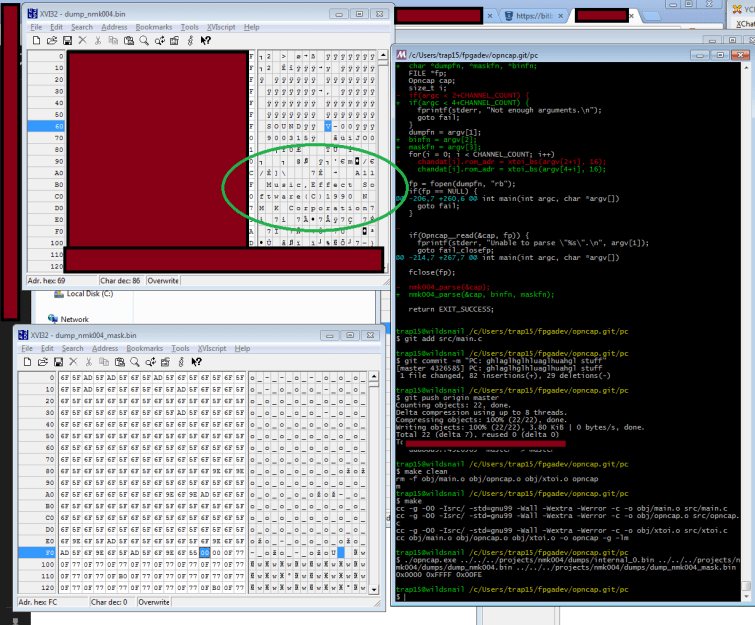The image size is (755, 625).
Task: Click Save icon in dump_nmk004.bin toolbar
Action: point(66,40)
